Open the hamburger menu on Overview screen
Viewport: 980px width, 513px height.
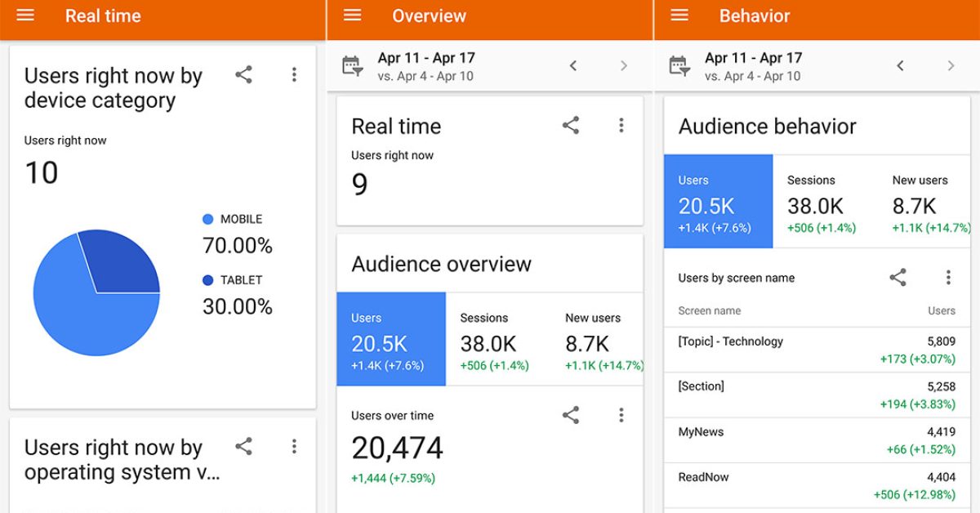352,16
